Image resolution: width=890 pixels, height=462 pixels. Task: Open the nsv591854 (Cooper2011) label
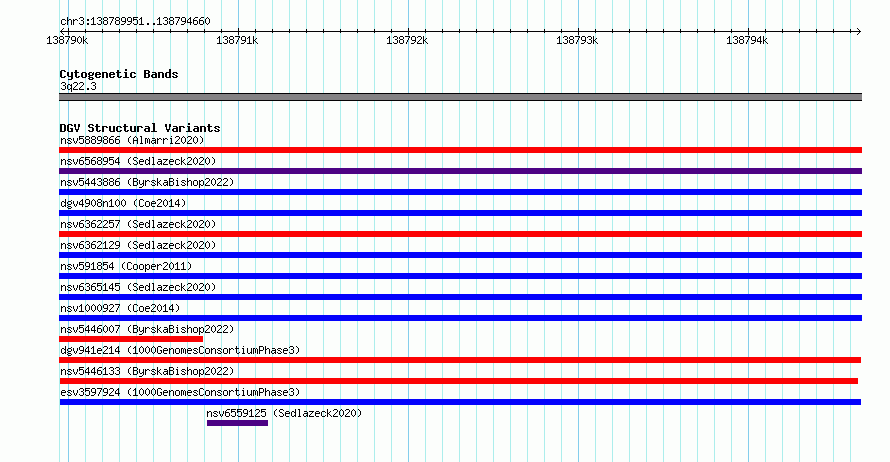click(126, 266)
